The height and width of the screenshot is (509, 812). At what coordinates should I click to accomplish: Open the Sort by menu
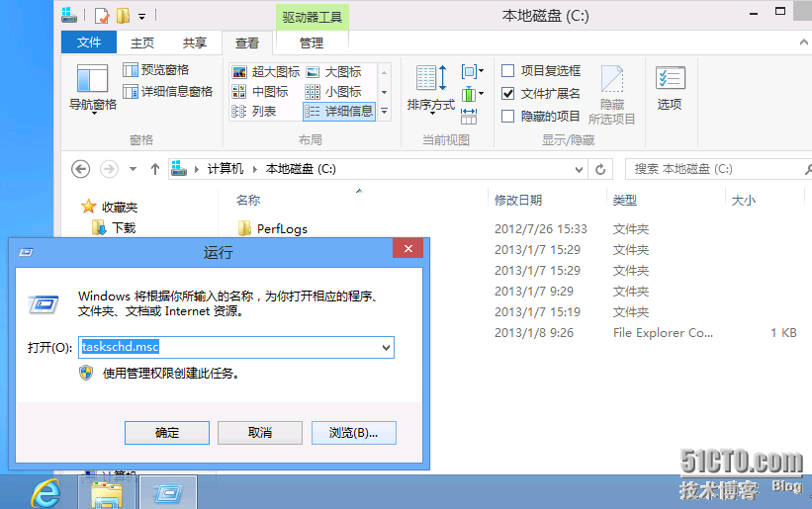point(431,88)
